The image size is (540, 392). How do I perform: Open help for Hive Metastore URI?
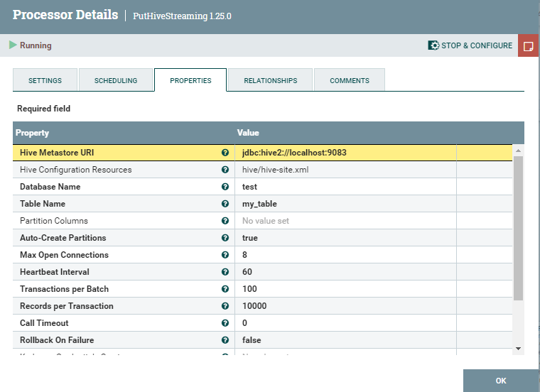coord(225,153)
